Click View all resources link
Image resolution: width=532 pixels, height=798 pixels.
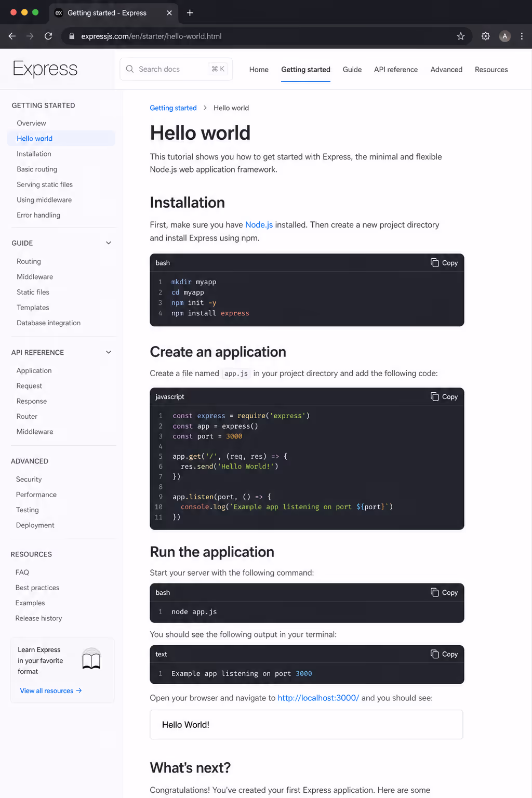tap(51, 691)
